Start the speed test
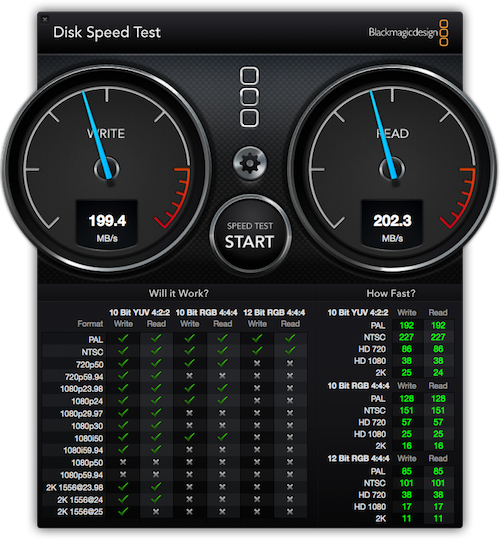 point(250,235)
